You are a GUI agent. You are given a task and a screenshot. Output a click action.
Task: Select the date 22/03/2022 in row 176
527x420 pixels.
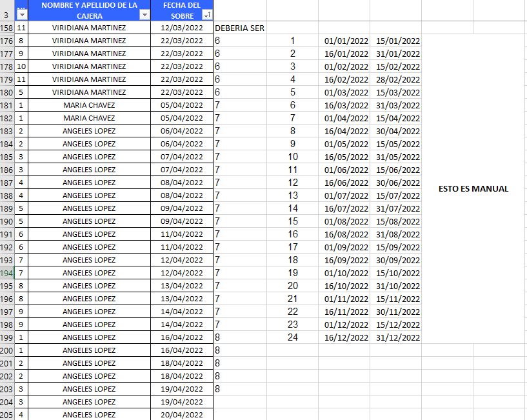182,41
